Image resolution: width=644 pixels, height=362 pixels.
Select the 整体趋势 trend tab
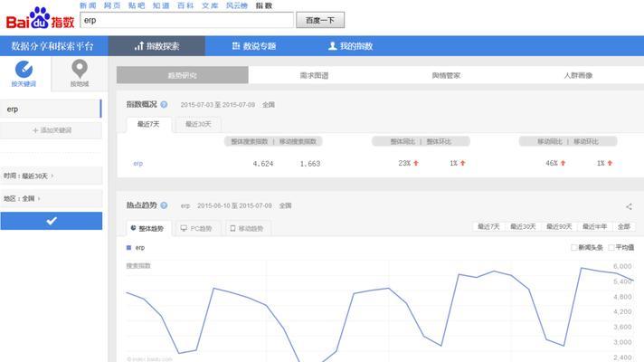[148, 228]
